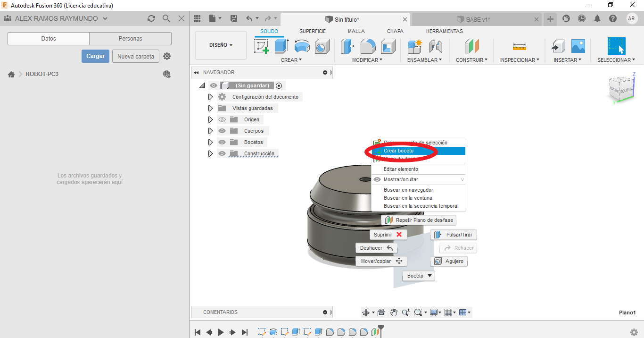Click the Joint icon in ENSAMBLAR group
The image size is (644, 338).
tap(436, 46)
